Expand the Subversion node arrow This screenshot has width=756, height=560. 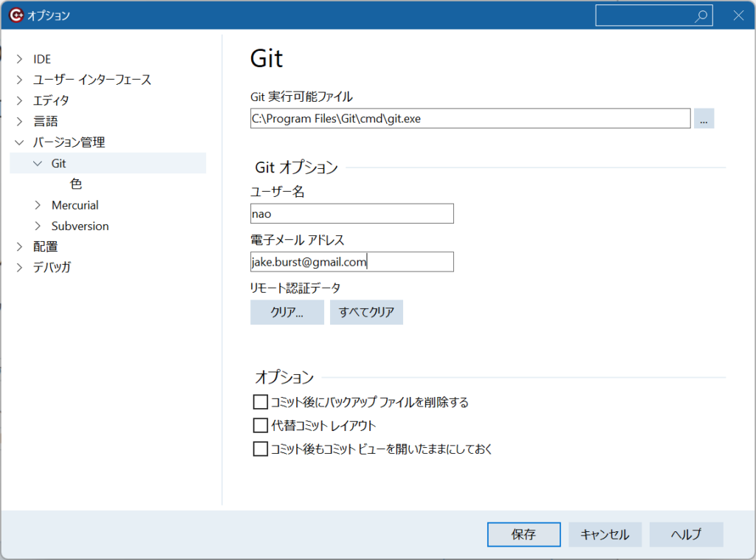38,226
